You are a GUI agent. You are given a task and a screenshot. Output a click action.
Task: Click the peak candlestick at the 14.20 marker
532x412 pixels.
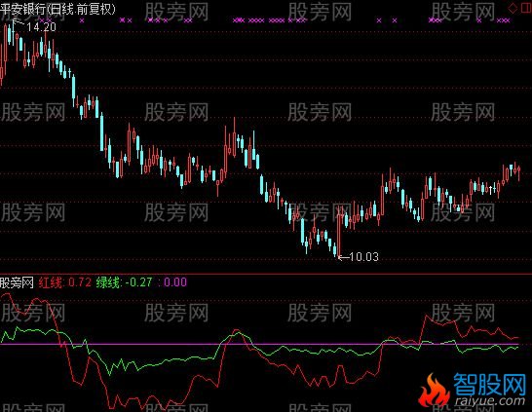click(13, 33)
